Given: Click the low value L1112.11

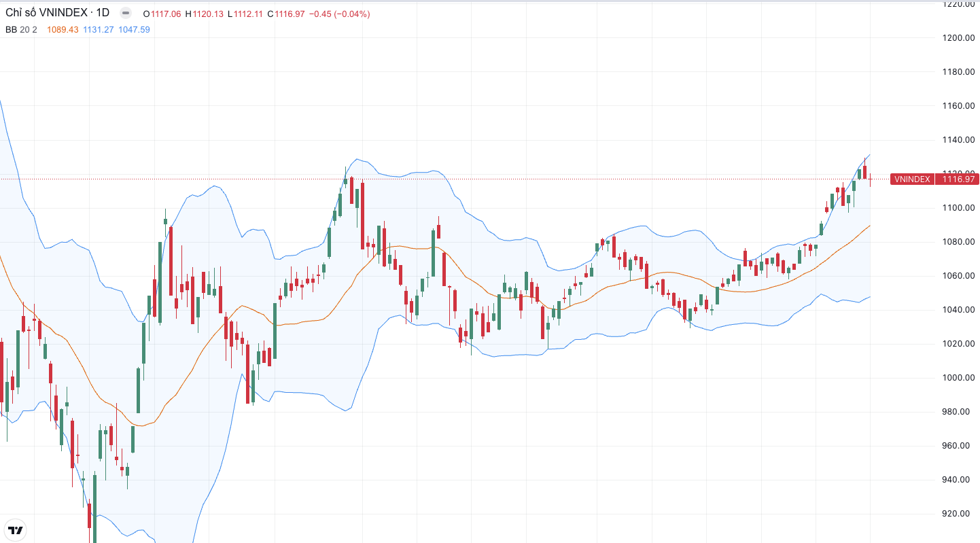Looking at the screenshot, I should [x=245, y=14].
